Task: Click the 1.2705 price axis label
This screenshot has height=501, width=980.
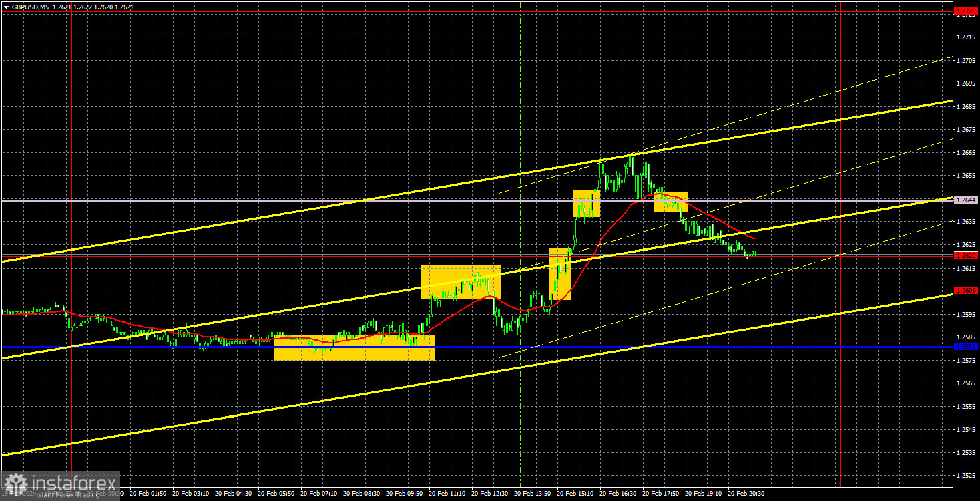Action: click(x=966, y=60)
